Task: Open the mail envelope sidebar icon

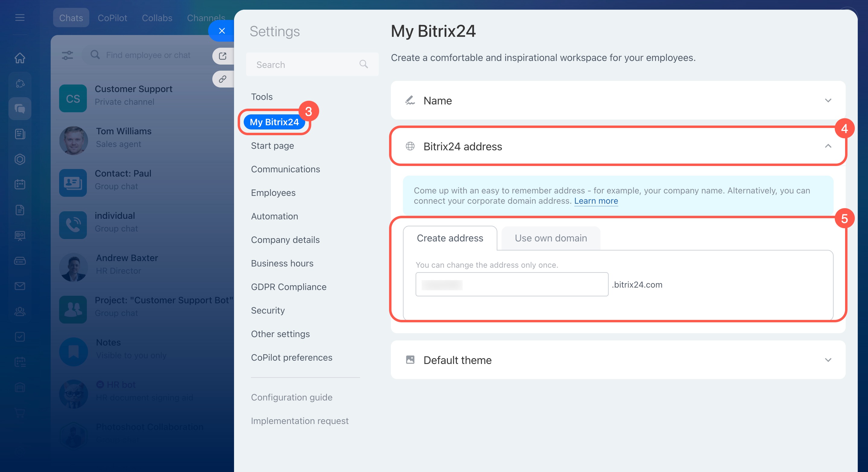Action: click(x=20, y=286)
